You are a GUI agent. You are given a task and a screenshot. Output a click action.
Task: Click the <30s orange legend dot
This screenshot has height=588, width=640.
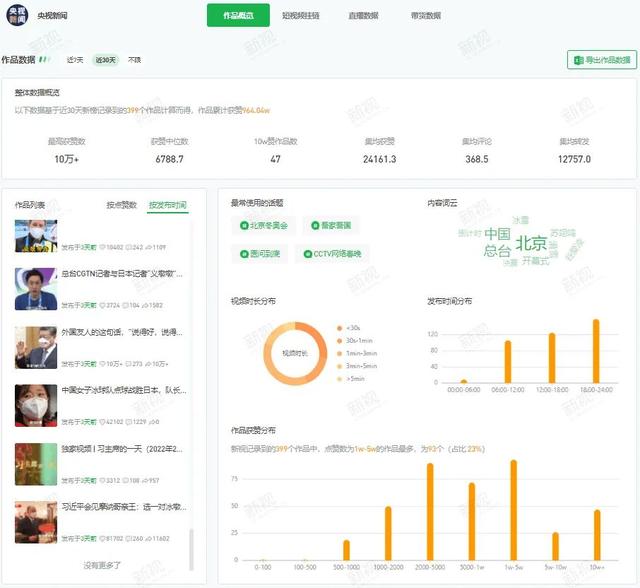(340, 327)
